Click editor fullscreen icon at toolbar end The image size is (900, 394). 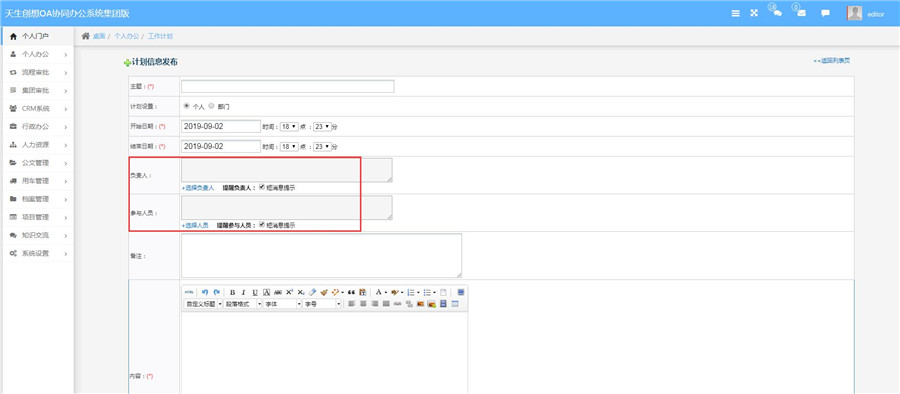tap(460, 292)
